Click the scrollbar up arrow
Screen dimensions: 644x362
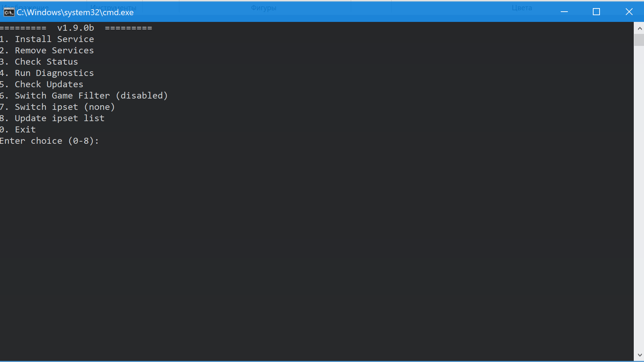639,28
